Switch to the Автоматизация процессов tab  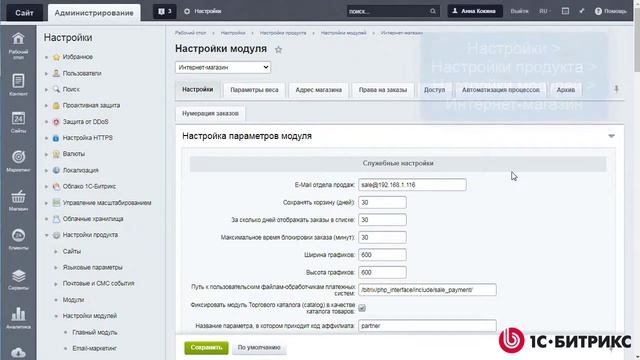501,90
